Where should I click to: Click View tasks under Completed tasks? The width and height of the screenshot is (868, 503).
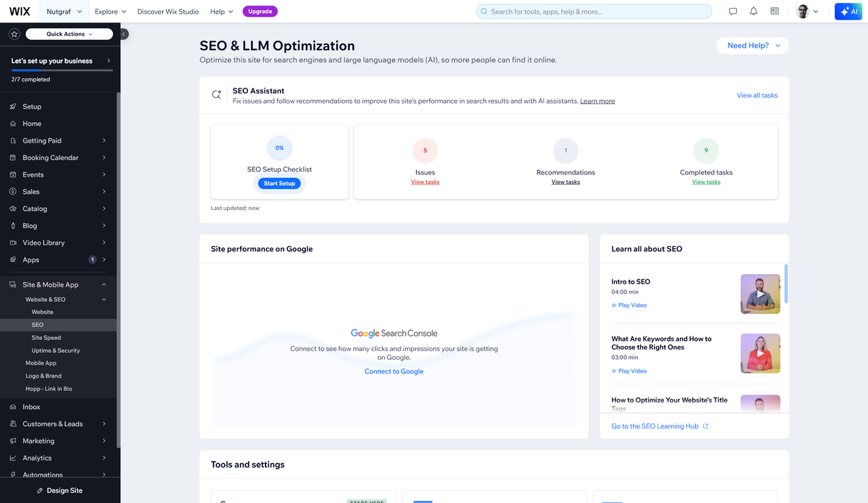(x=706, y=182)
